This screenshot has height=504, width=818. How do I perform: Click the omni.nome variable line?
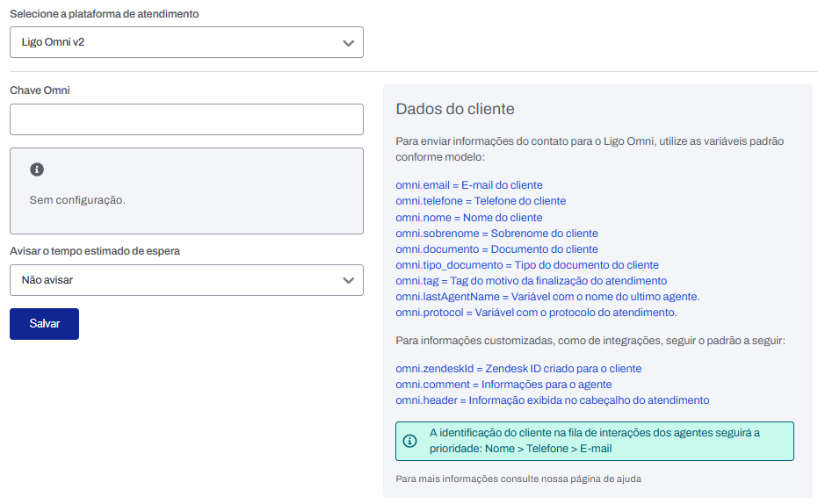click(469, 218)
